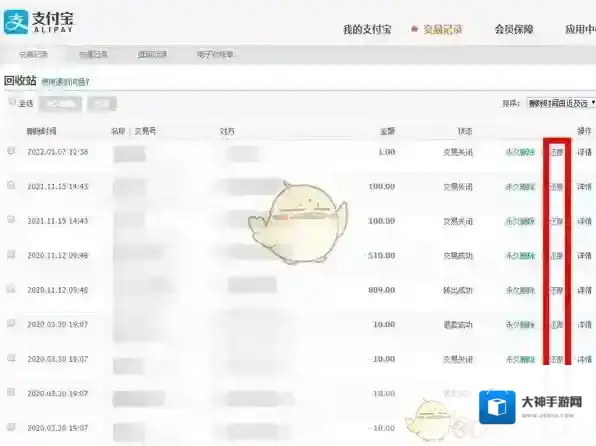Click the Alipay logo
Image resolution: width=596 pixels, height=446 pixels.
click(x=39, y=21)
